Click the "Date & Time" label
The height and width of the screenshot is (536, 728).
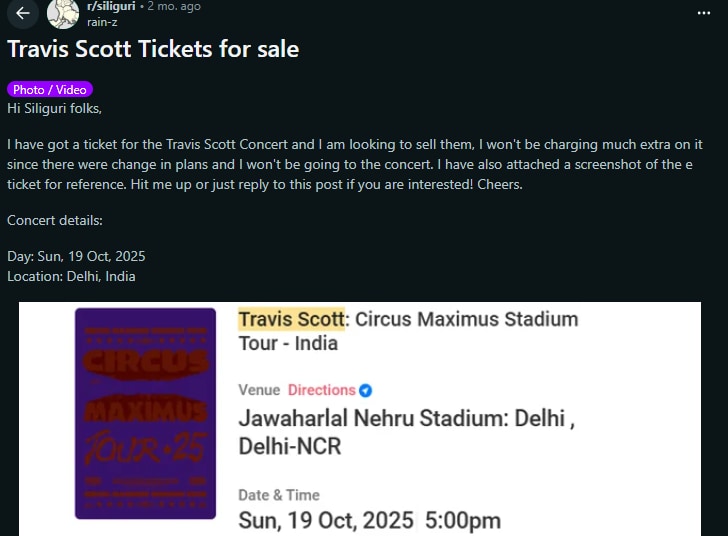click(x=279, y=495)
